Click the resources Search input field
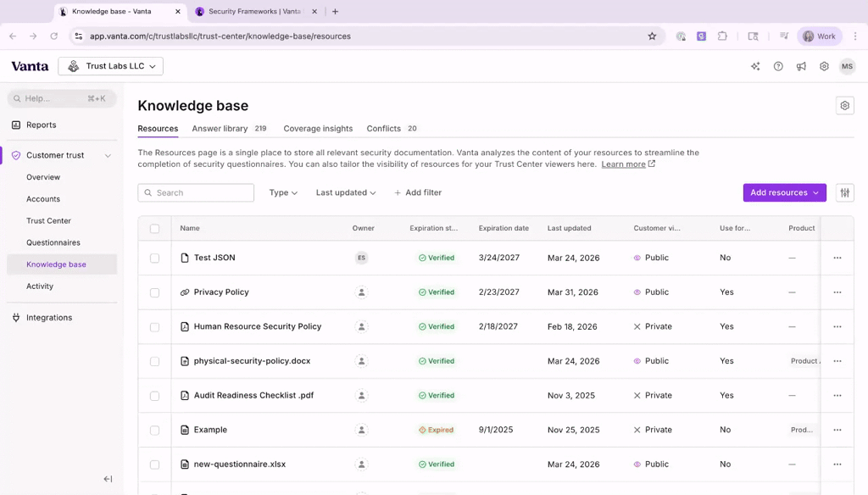This screenshot has width=868, height=495. coord(196,192)
